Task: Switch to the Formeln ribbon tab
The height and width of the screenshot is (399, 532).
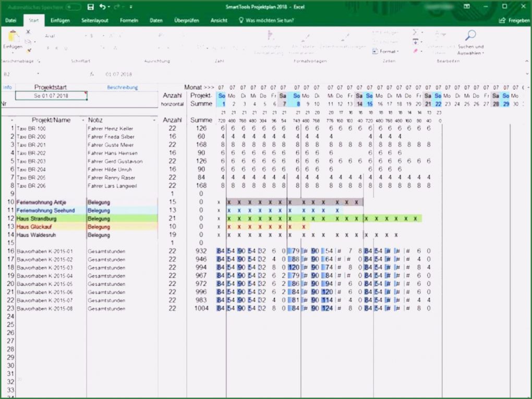Action: (x=129, y=20)
